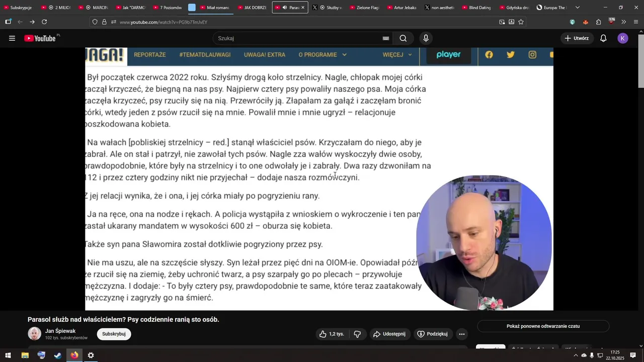Switch to the Zielone Flagi tab
This screenshot has width=644, height=362.
364,8
